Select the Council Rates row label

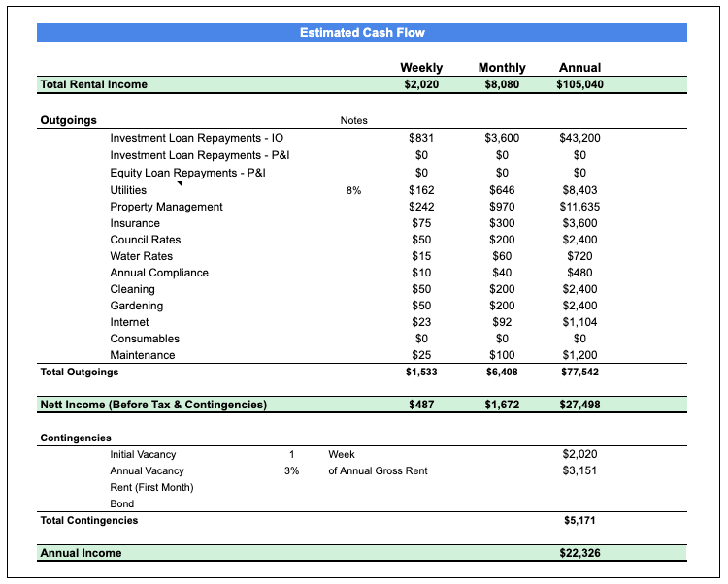pyautogui.click(x=146, y=240)
